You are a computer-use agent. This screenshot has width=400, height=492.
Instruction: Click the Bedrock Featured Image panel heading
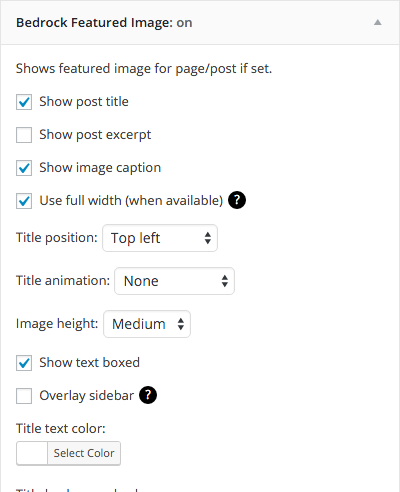[x=104, y=23]
